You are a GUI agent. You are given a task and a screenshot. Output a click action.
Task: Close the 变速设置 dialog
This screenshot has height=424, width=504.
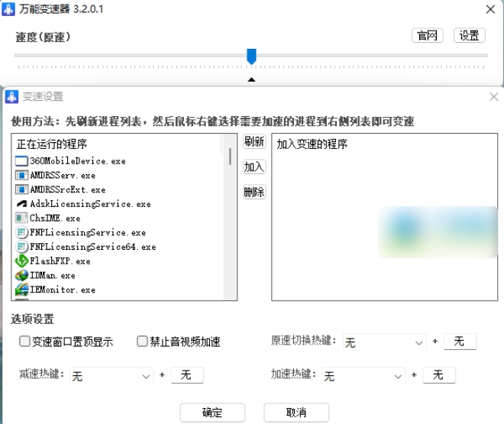coord(493,97)
